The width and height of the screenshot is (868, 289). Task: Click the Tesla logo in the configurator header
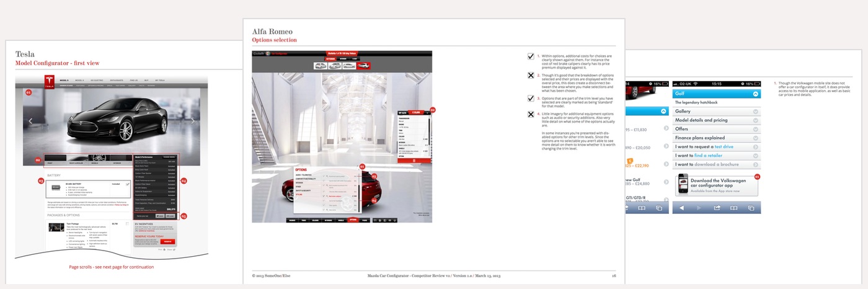[48, 83]
